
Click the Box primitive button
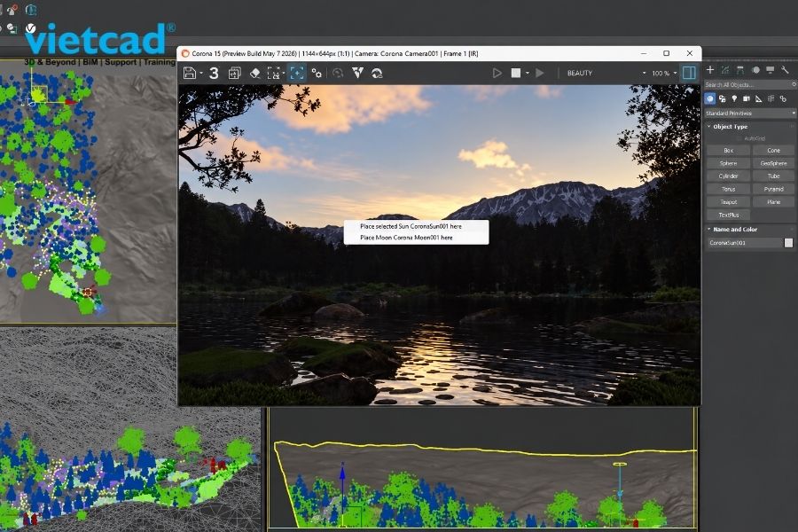pyautogui.click(x=728, y=151)
